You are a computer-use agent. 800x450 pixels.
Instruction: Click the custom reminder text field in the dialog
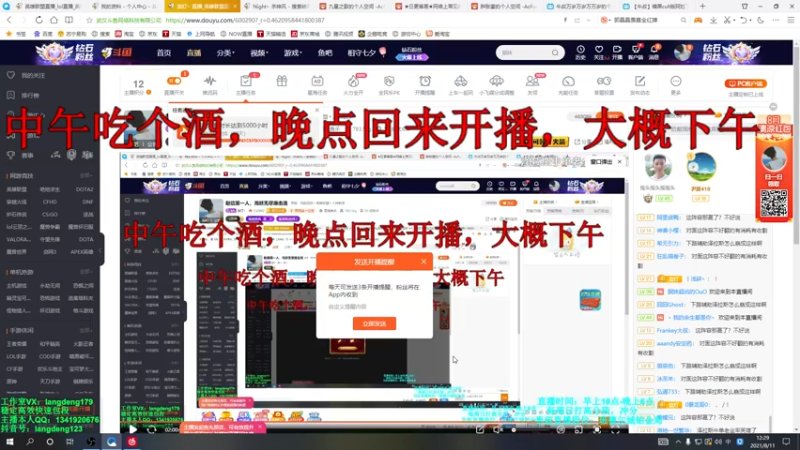point(374,307)
